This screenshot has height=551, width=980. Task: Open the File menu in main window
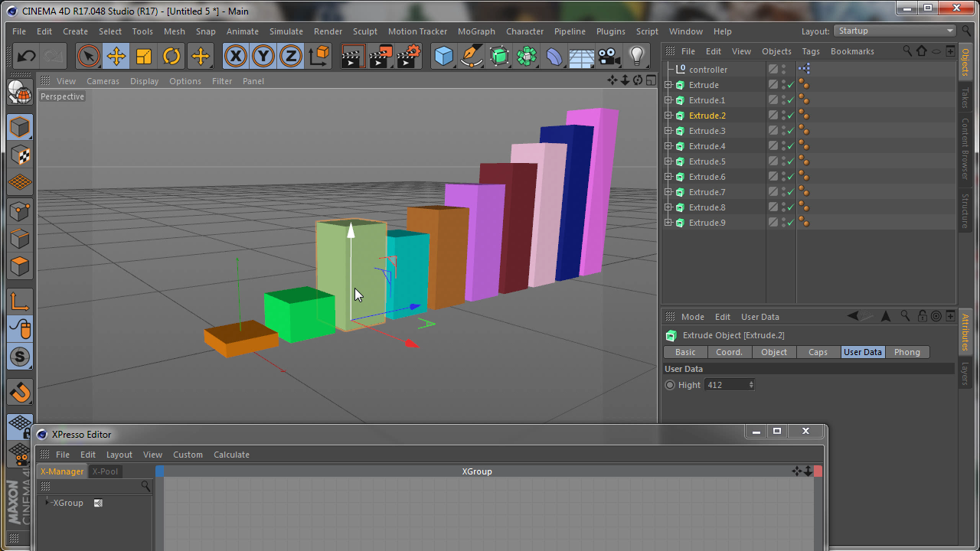click(x=19, y=31)
